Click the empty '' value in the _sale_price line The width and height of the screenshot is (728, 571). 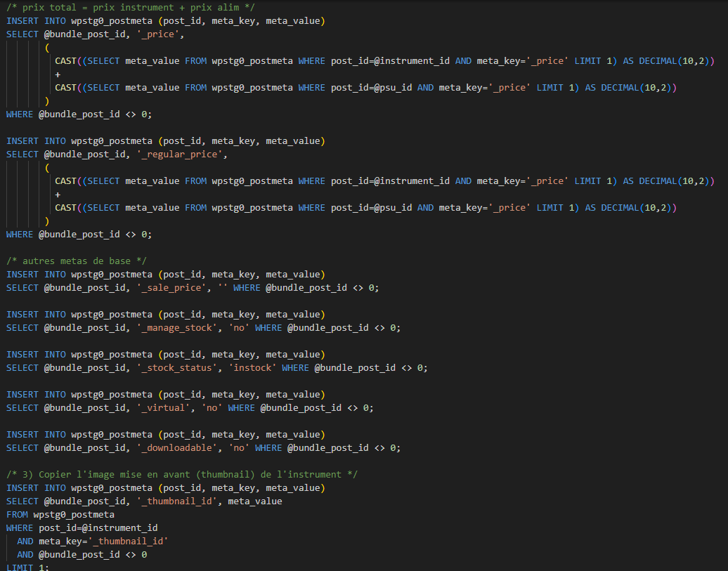(222, 288)
